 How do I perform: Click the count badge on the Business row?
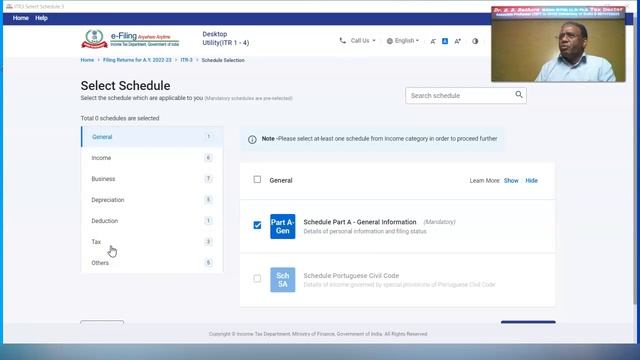click(208, 178)
